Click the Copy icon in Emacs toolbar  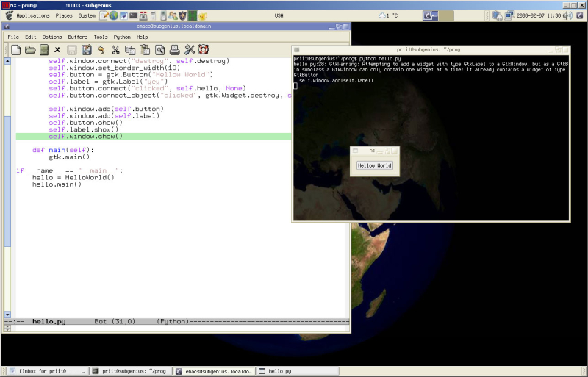pyautogui.click(x=130, y=49)
